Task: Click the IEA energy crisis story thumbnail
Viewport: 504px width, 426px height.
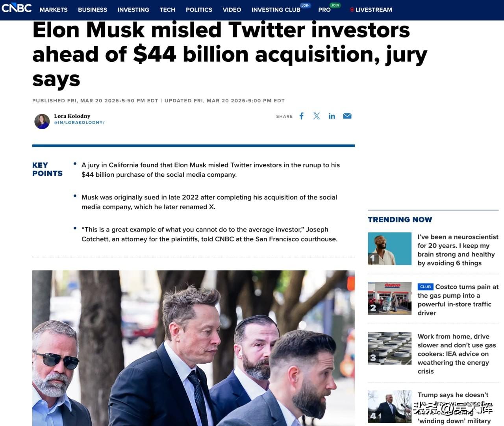Action: (x=389, y=348)
